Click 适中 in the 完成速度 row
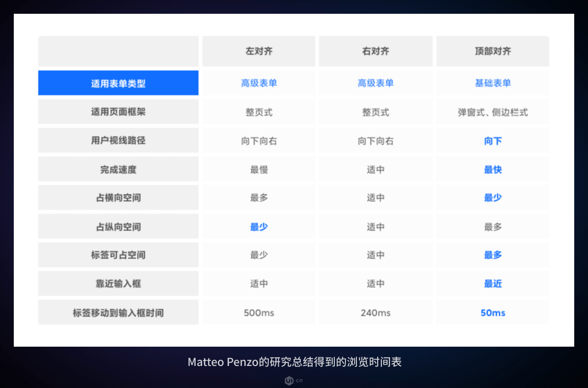The height and width of the screenshot is (388, 588). (x=376, y=169)
